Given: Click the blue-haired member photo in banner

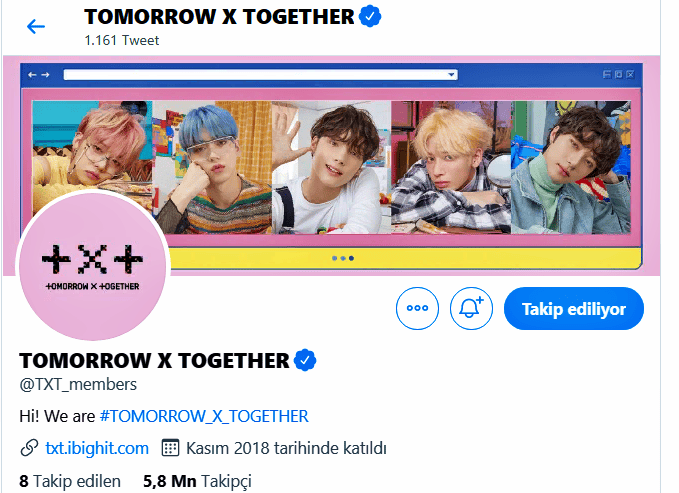Looking at the screenshot, I should (212, 167).
